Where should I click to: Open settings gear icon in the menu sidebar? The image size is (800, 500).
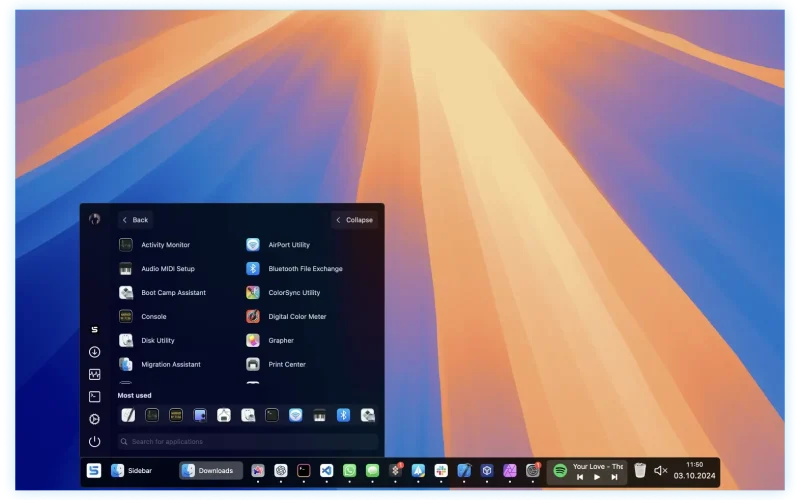click(x=94, y=419)
